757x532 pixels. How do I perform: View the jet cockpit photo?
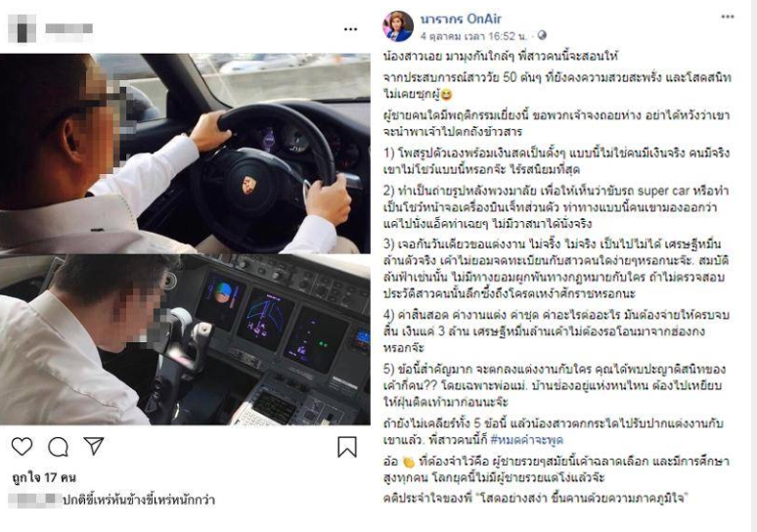[x=185, y=340]
